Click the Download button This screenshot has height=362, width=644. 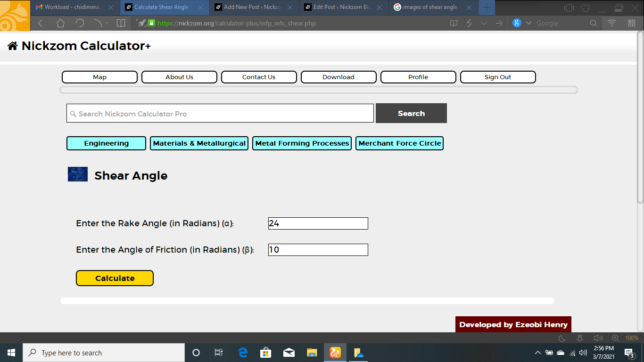click(x=339, y=77)
